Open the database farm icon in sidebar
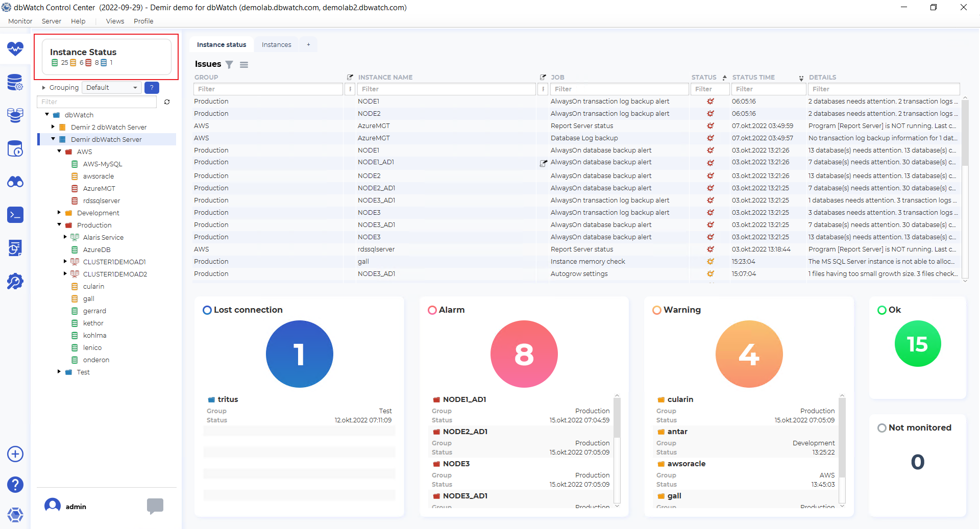Image resolution: width=980 pixels, height=529 pixels. point(15,115)
